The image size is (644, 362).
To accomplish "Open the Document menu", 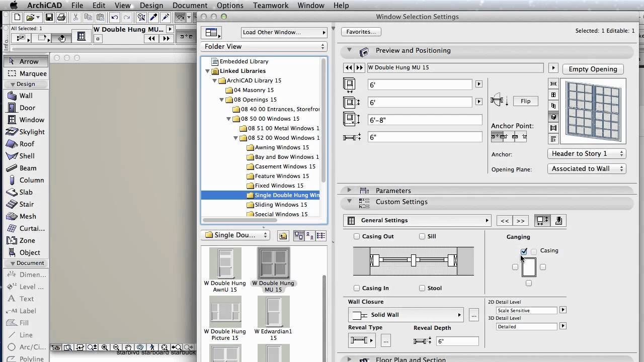I will 190,6.
